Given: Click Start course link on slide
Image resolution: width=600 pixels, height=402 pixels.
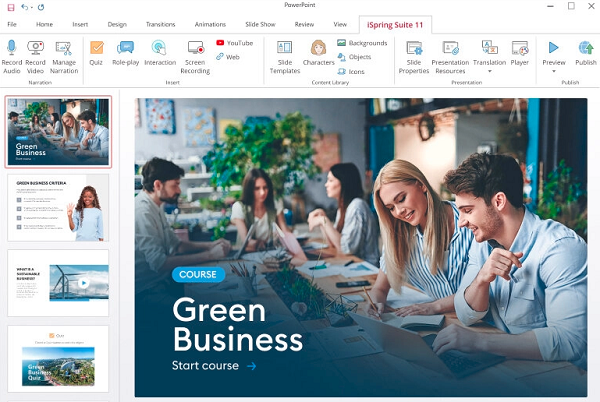Looking at the screenshot, I should (213, 366).
